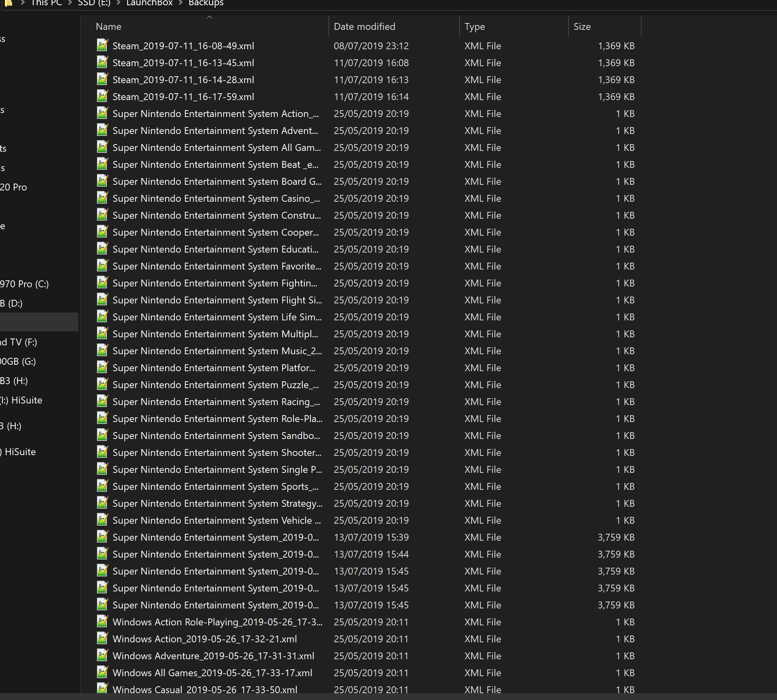The height and width of the screenshot is (700, 777).
Task: Click icon of Steam_2019-07-11_16-17-59.xml
Action: [103, 96]
